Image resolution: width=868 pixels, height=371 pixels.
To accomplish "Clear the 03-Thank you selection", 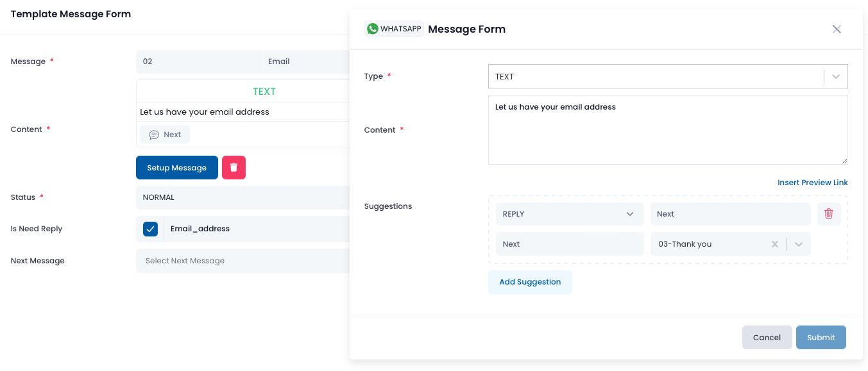I will pos(774,244).
